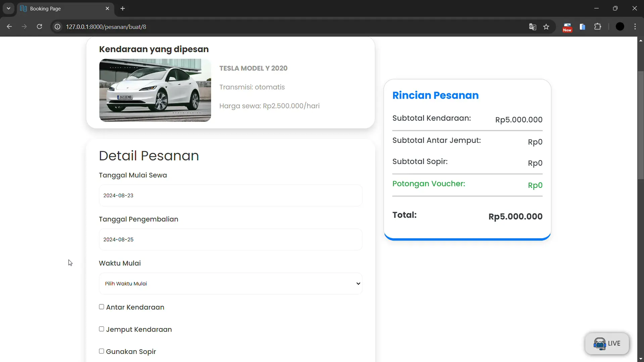Click the red New extension icon
Image resolution: width=644 pixels, height=362 pixels.
(x=567, y=27)
